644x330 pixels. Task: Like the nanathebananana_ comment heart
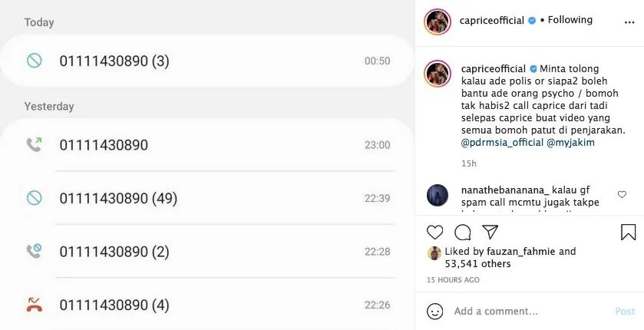[x=622, y=195]
